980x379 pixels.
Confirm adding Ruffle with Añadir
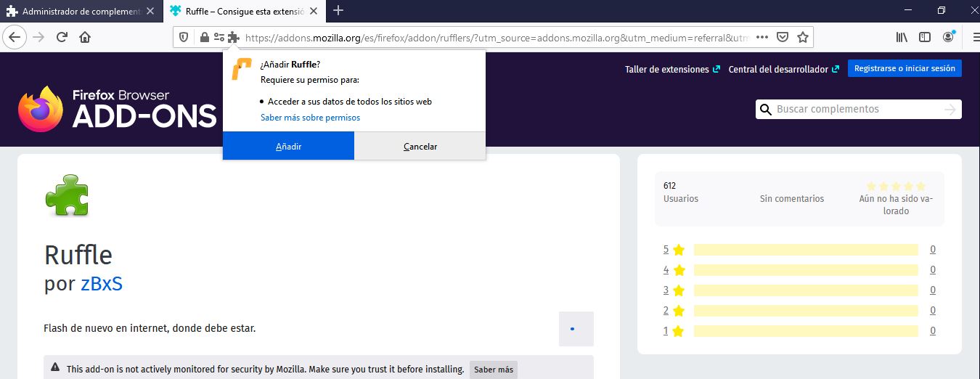click(x=288, y=146)
